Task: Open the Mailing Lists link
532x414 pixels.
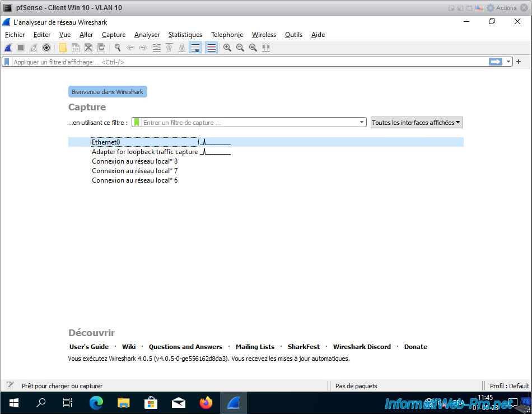Action: (255, 347)
